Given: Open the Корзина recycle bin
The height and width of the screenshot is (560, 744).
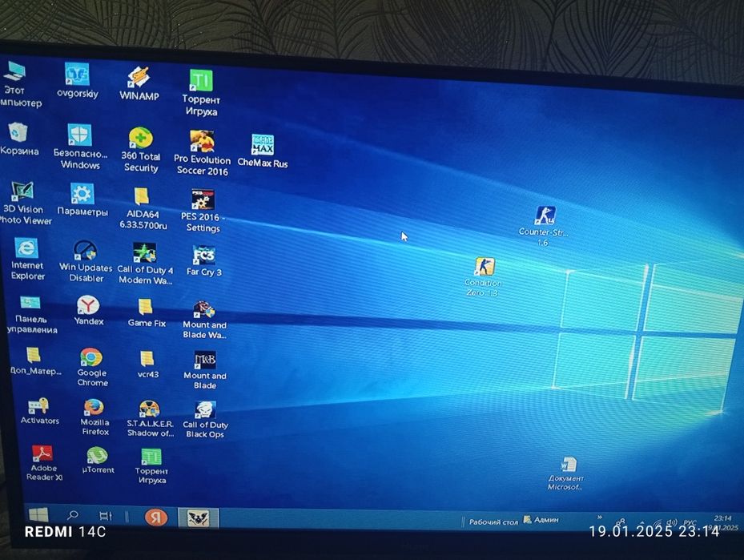Looking at the screenshot, I should (x=18, y=139).
